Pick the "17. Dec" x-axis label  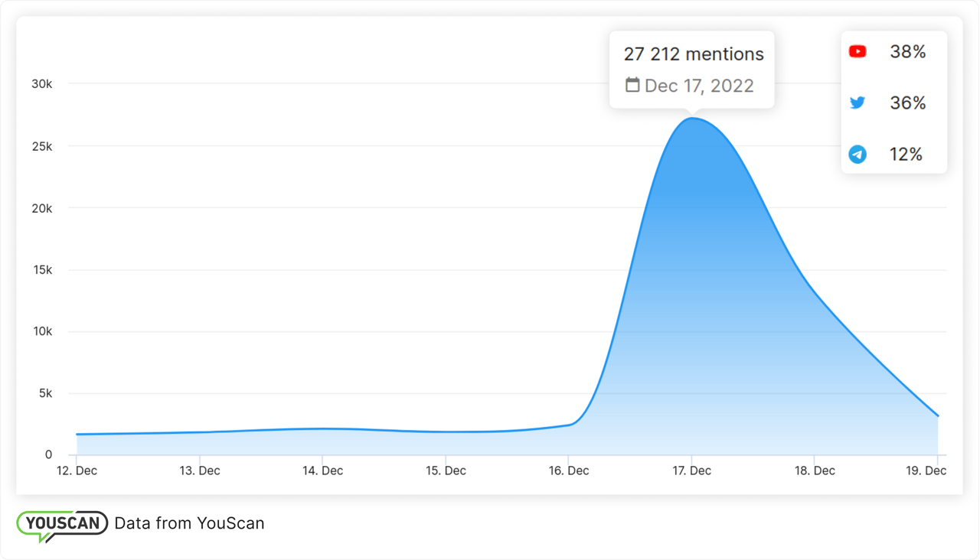click(692, 471)
